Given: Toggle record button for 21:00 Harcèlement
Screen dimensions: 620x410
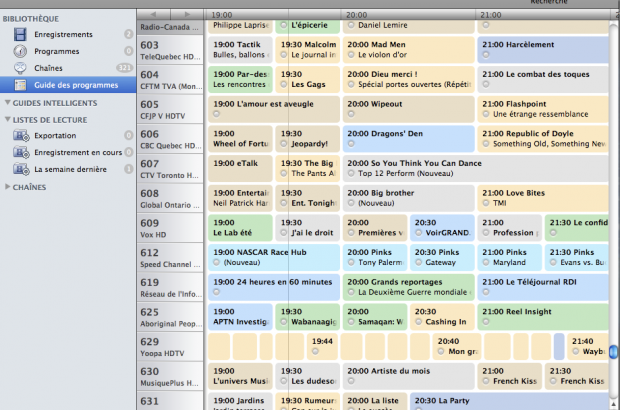Looking at the screenshot, I should [x=485, y=57].
